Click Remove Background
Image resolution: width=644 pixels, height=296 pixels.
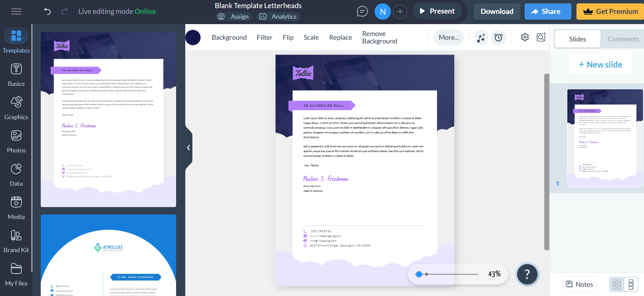tap(380, 37)
